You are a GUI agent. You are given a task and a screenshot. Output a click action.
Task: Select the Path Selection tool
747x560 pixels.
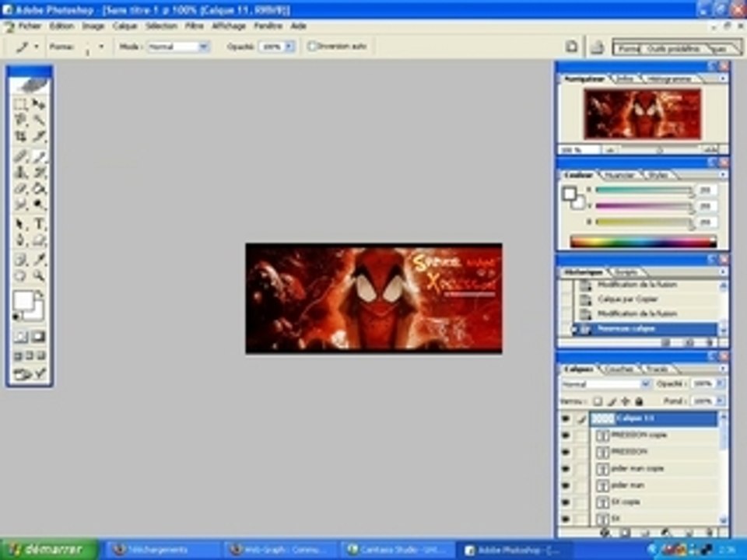pyautogui.click(x=20, y=224)
